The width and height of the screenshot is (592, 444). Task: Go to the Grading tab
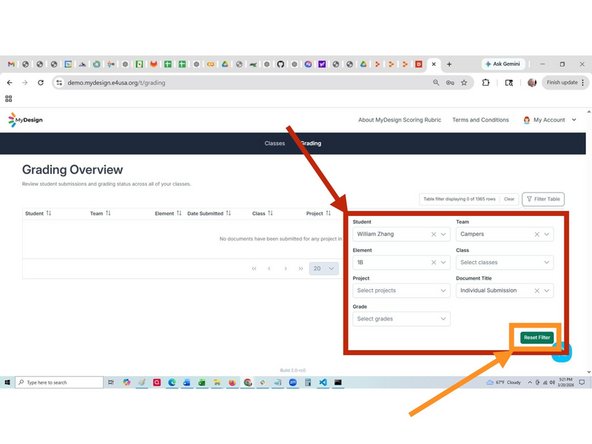click(310, 143)
